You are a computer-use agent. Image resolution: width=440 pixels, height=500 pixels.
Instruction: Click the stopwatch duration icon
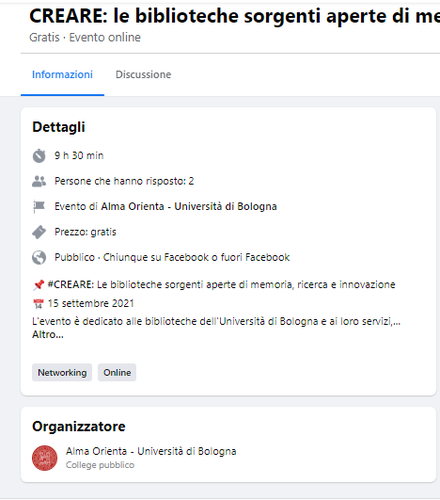coord(39,156)
